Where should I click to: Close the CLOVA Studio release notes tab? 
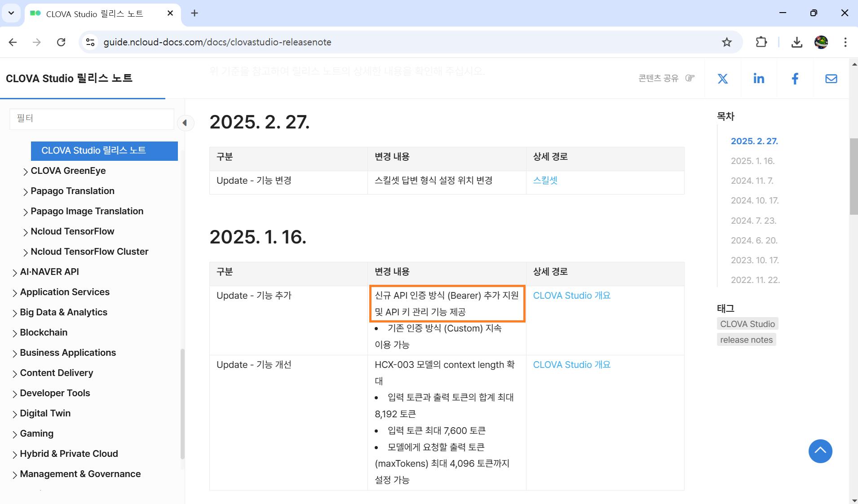pyautogui.click(x=170, y=13)
